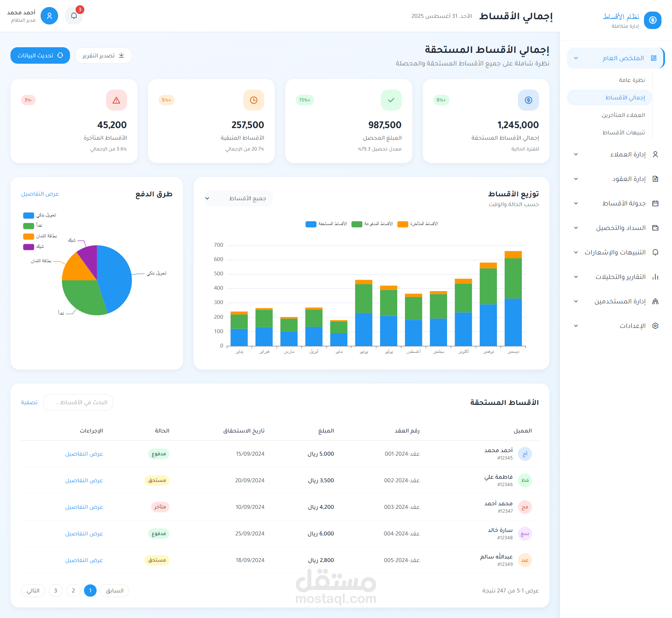Click the user profile avatar icon

pyautogui.click(x=49, y=16)
